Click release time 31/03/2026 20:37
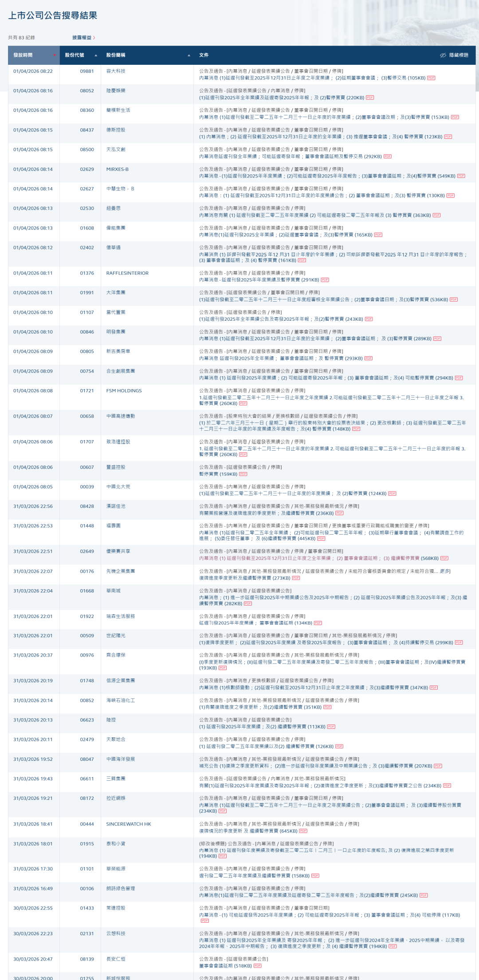Image resolution: width=479 pixels, height=980 pixels. [x=33, y=655]
